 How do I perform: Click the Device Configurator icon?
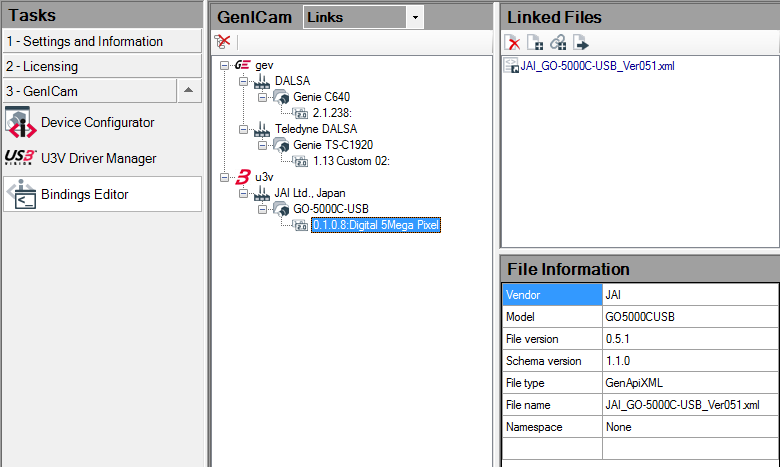point(20,122)
